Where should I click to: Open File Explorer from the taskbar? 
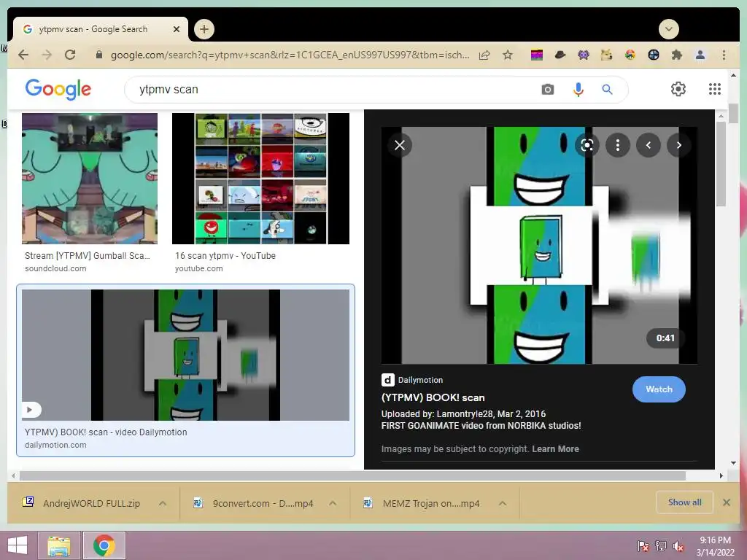coord(59,545)
